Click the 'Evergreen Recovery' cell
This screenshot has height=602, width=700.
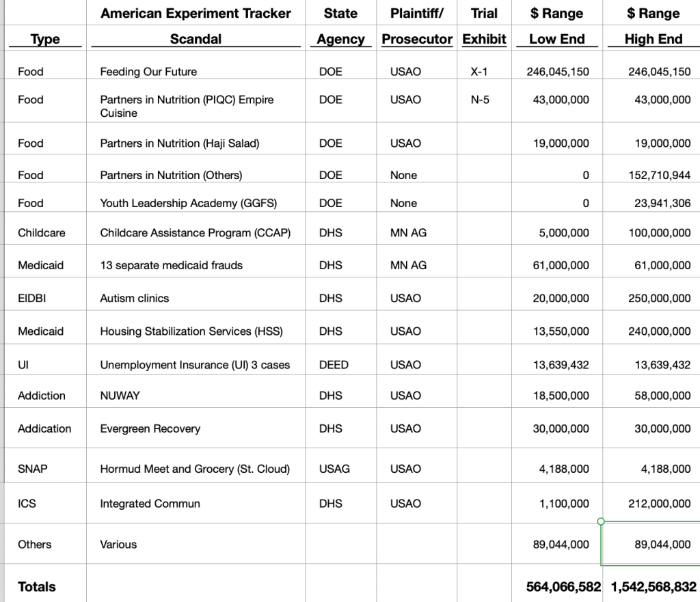[x=150, y=428]
